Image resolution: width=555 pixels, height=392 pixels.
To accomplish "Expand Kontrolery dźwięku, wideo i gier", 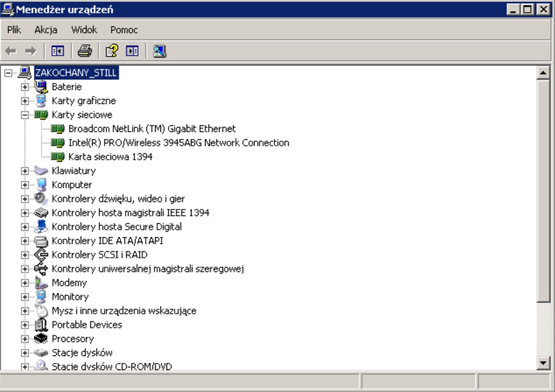I will tap(25, 199).
